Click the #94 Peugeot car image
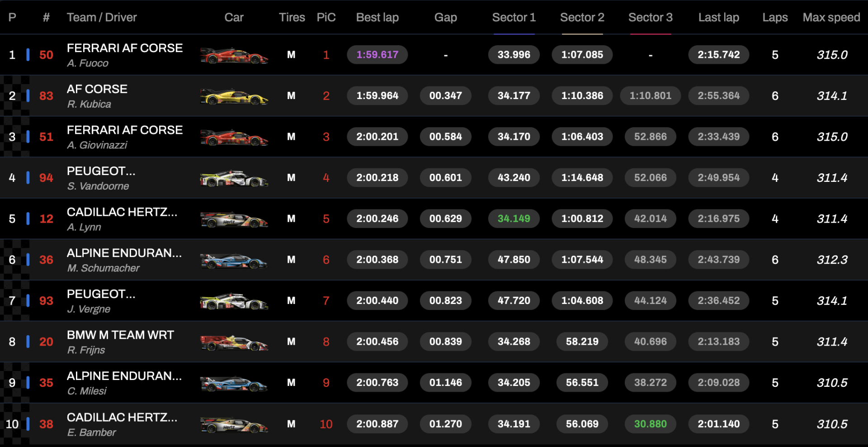Image resolution: width=868 pixels, height=447 pixels. [234, 178]
